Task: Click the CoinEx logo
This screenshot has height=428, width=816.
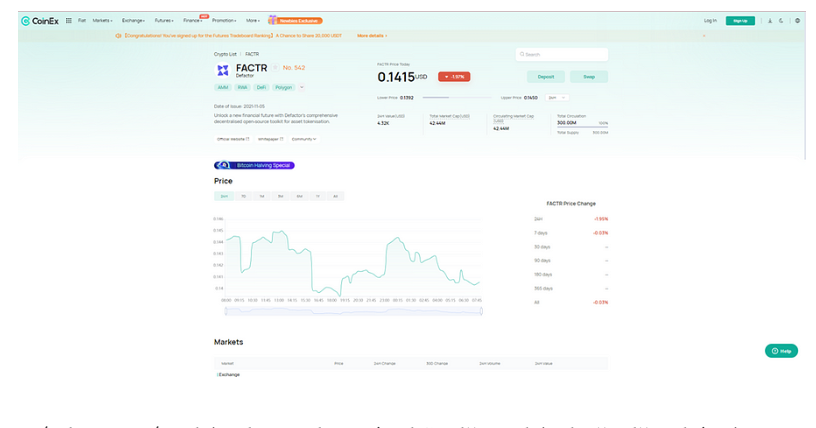Action: pos(40,21)
